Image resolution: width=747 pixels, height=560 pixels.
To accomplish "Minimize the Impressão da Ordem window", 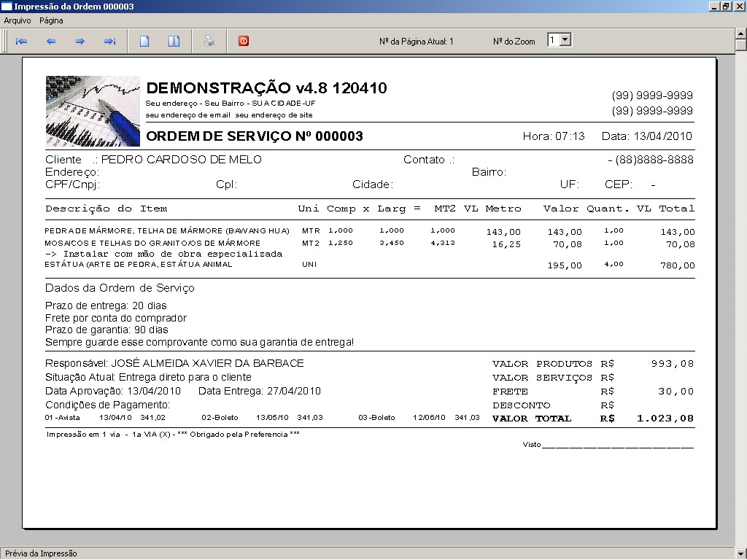I will 713,6.
